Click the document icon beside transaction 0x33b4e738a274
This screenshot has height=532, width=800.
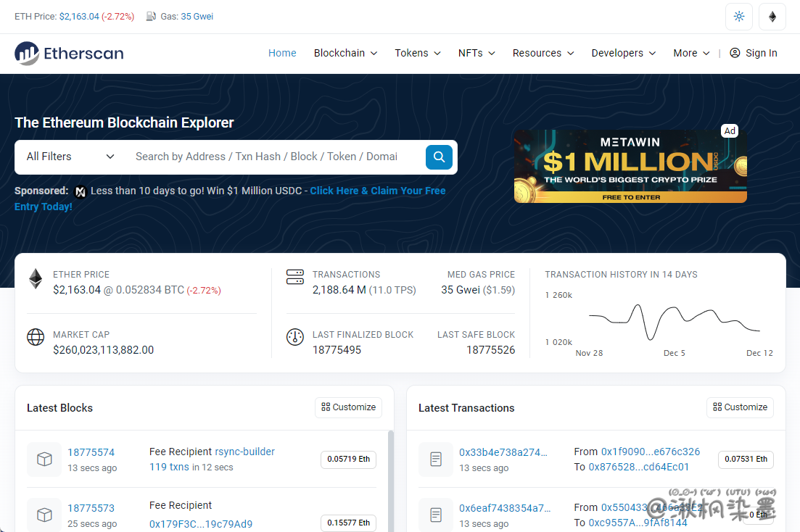coord(436,460)
